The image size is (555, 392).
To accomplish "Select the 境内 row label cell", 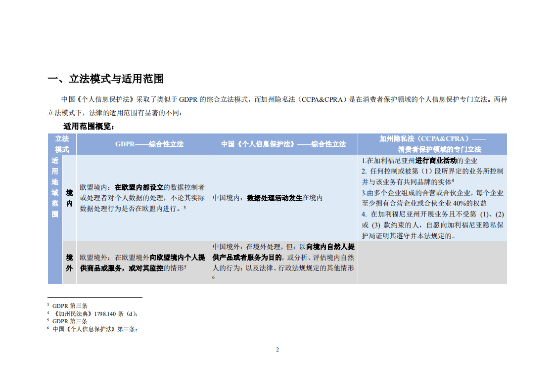I will click(x=70, y=197).
